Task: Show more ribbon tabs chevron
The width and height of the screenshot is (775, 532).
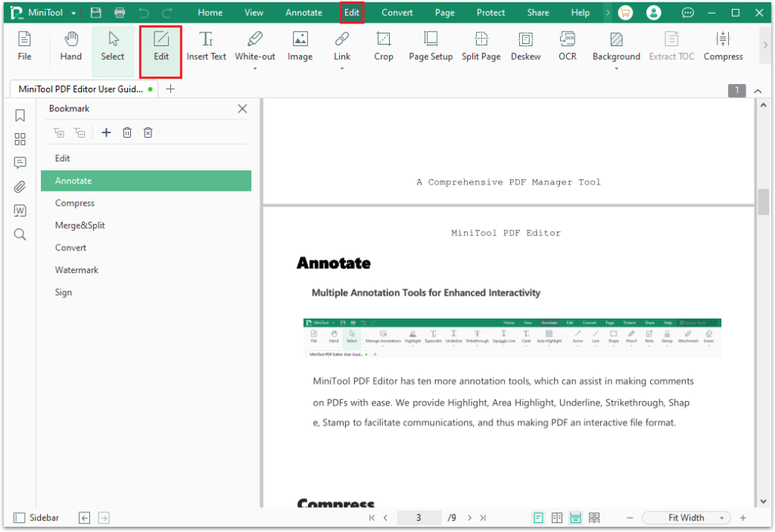Action: click(608, 13)
